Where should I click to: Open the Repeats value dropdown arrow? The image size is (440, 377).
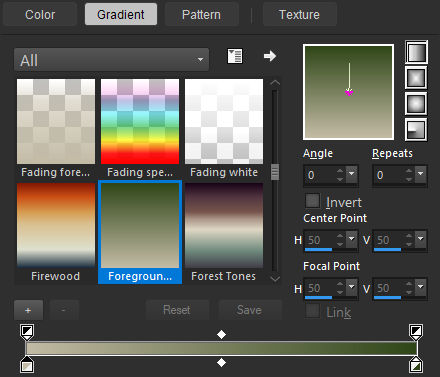[420, 174]
